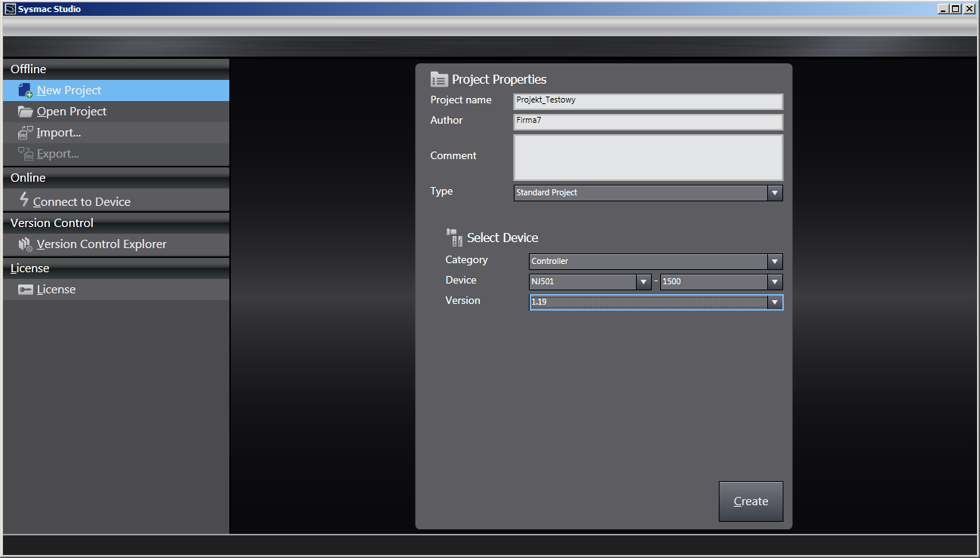Click inside the Comment text box
This screenshot has height=558, width=980.
[x=647, y=157]
